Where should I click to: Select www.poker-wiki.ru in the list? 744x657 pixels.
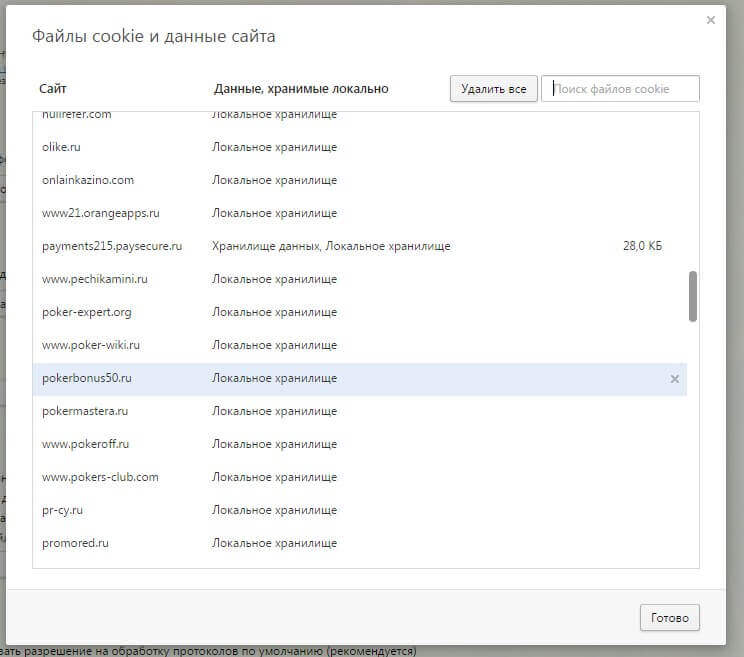click(91, 345)
